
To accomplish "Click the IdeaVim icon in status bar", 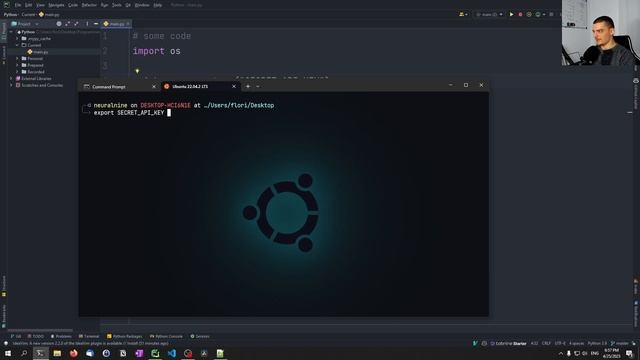I will click(475, 343).
